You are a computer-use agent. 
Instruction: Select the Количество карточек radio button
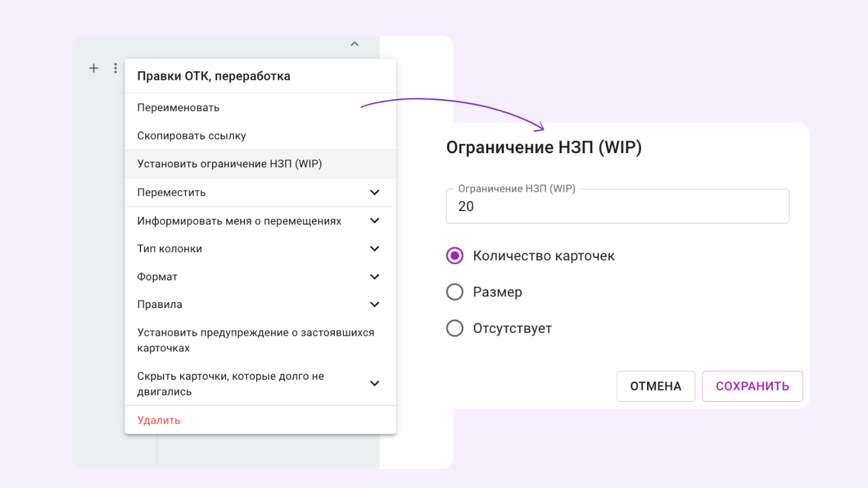pos(455,255)
